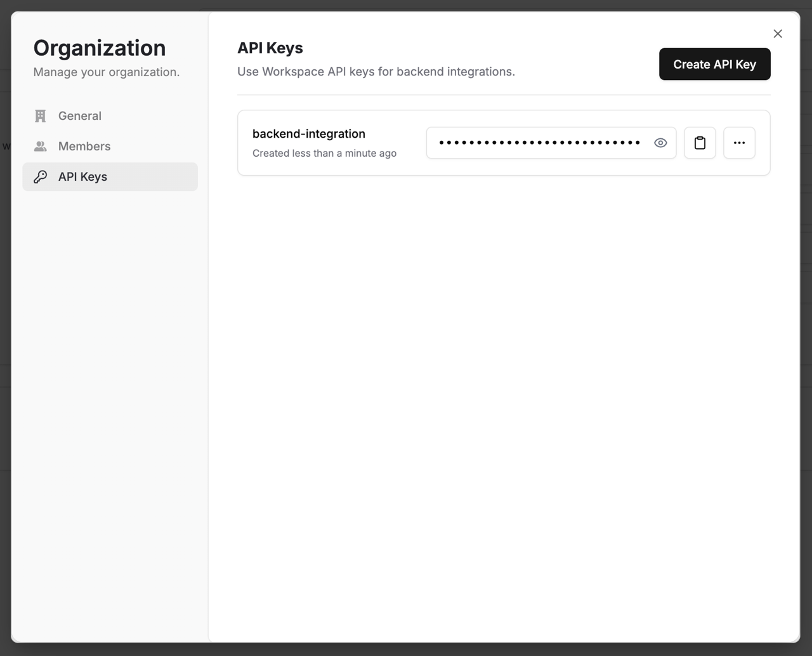812x656 pixels.
Task: Click the X icon to dismiss the dialog
Action: pyautogui.click(x=778, y=34)
